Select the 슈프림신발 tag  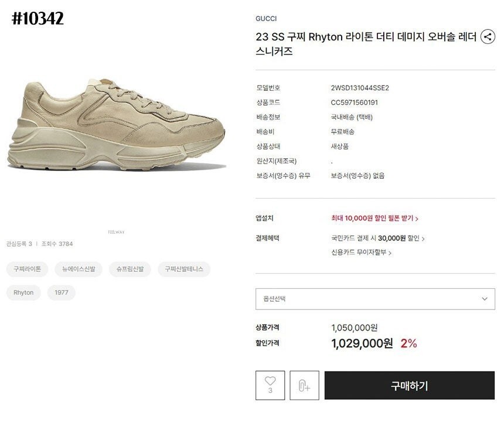130,269
